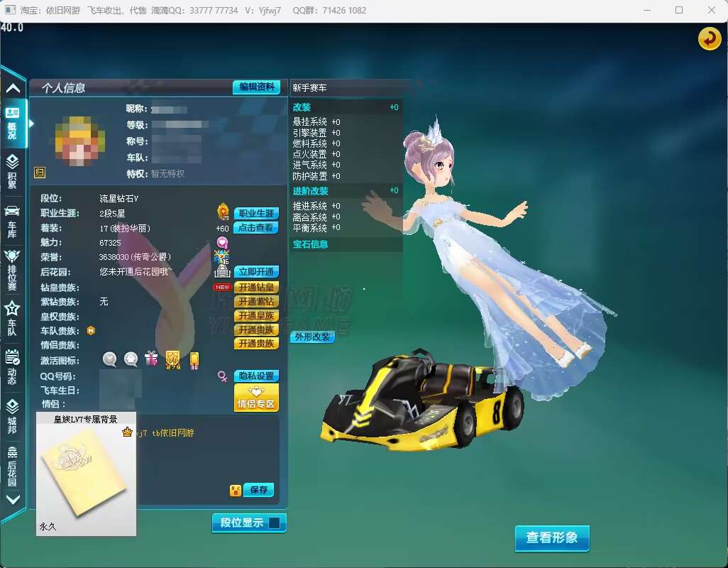Image resolution: width=728 pixels, height=568 pixels.
Task: Click the 职业生涯 career button
Action: point(256,213)
